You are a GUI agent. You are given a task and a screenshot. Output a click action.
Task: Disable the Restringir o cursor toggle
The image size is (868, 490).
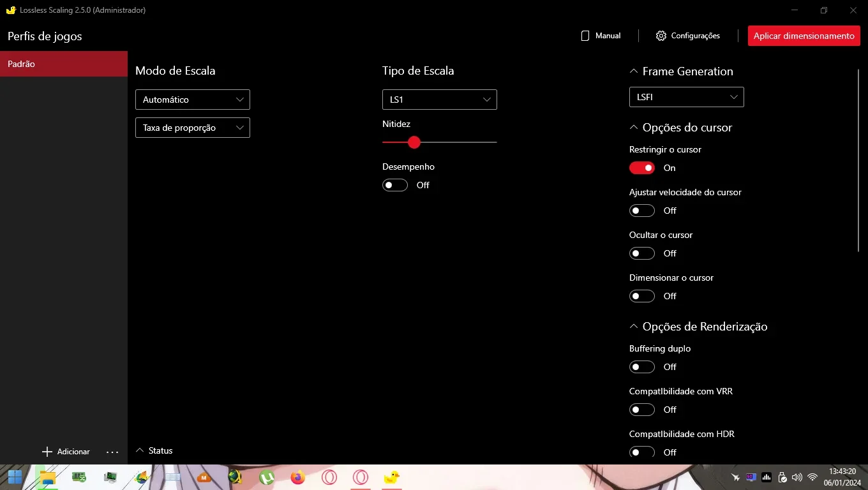click(x=642, y=168)
